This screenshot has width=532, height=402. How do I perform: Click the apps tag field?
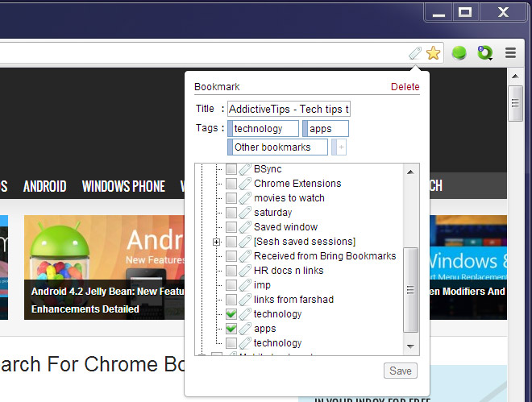[326, 128]
